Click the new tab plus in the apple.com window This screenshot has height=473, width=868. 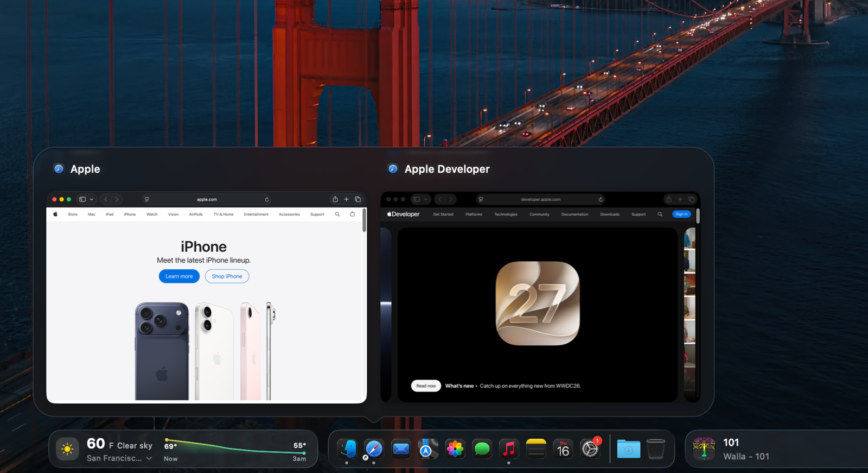[346, 199]
